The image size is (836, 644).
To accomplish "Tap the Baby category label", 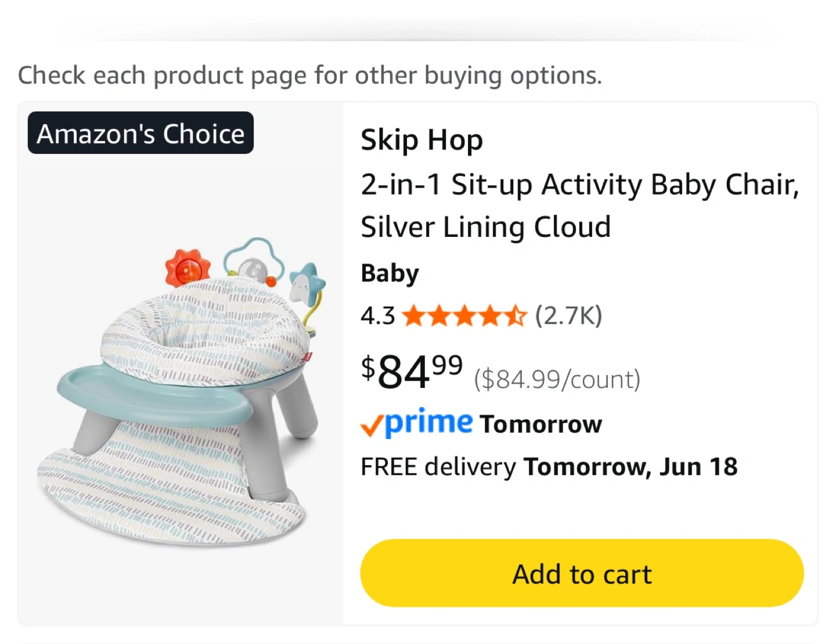I will 390,273.
